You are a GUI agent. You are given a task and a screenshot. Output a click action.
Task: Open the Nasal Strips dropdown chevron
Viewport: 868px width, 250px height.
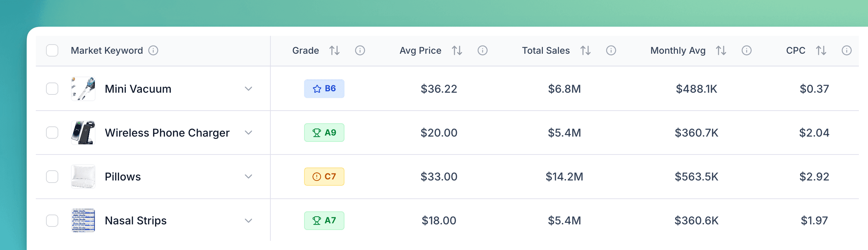[249, 221]
